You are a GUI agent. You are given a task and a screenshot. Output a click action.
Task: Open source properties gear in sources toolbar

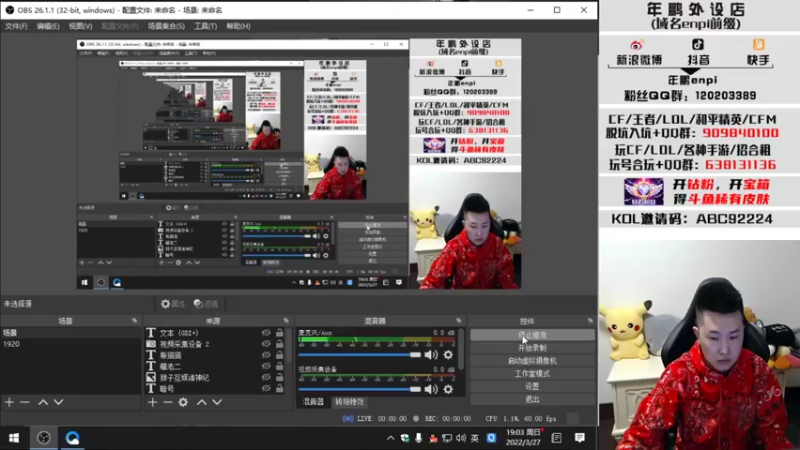pos(183,402)
